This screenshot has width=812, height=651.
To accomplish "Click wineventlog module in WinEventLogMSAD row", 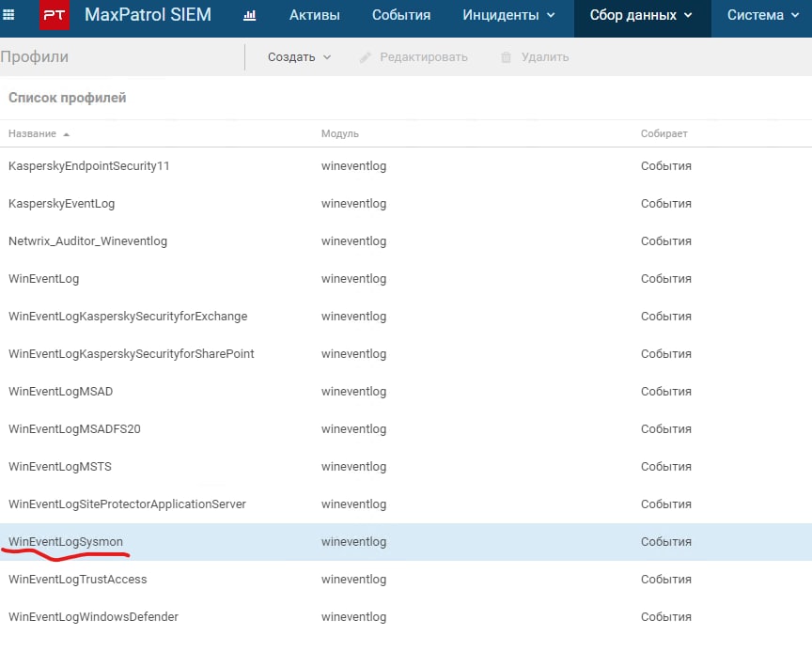I will 353,392.
